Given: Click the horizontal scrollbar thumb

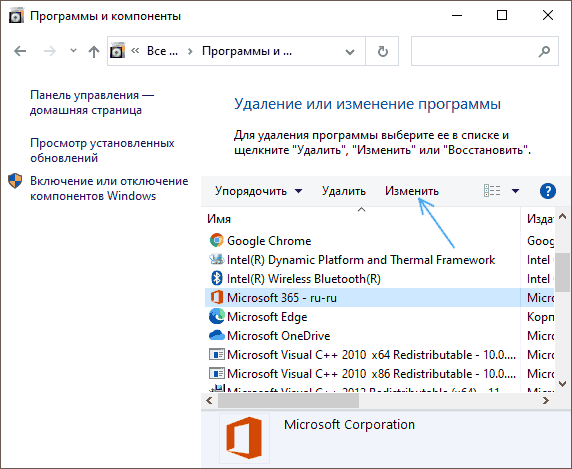Looking at the screenshot, I should pos(288,400).
